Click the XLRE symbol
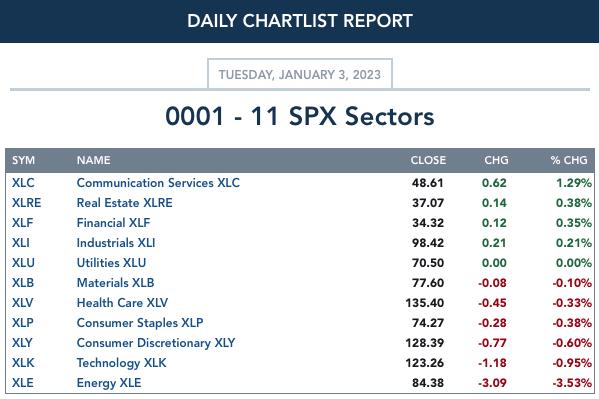Image resolution: width=599 pixels, height=399 pixels. coord(26,203)
